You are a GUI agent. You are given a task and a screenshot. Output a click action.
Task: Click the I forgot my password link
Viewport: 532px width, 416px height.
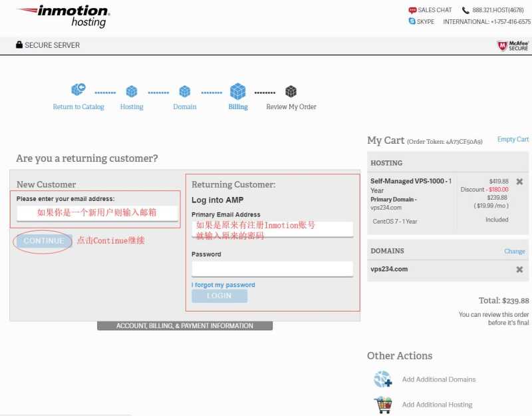pyautogui.click(x=223, y=285)
